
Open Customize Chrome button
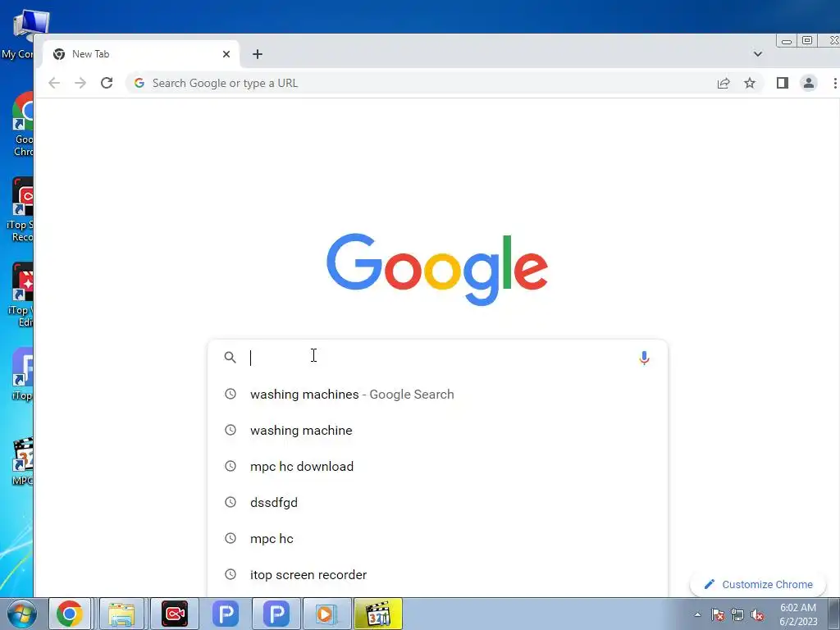coord(757,584)
